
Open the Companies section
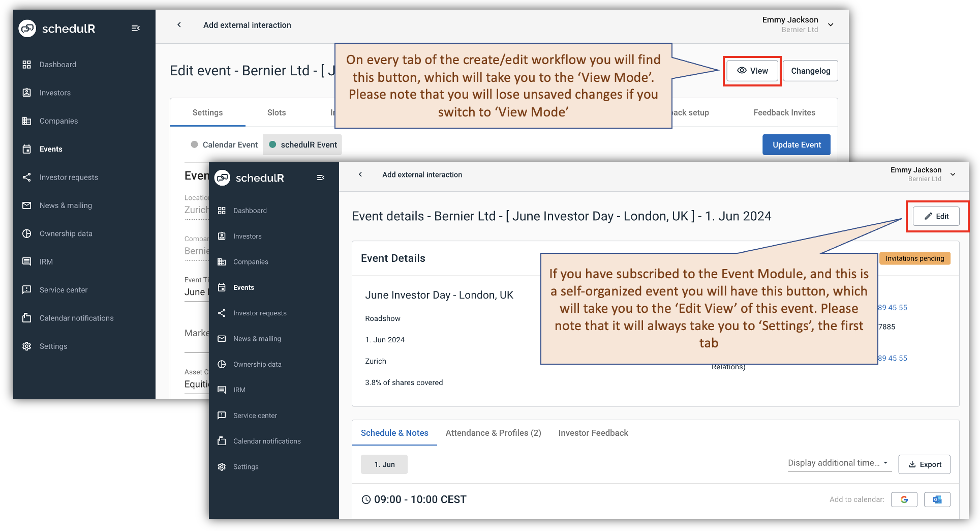tap(251, 261)
